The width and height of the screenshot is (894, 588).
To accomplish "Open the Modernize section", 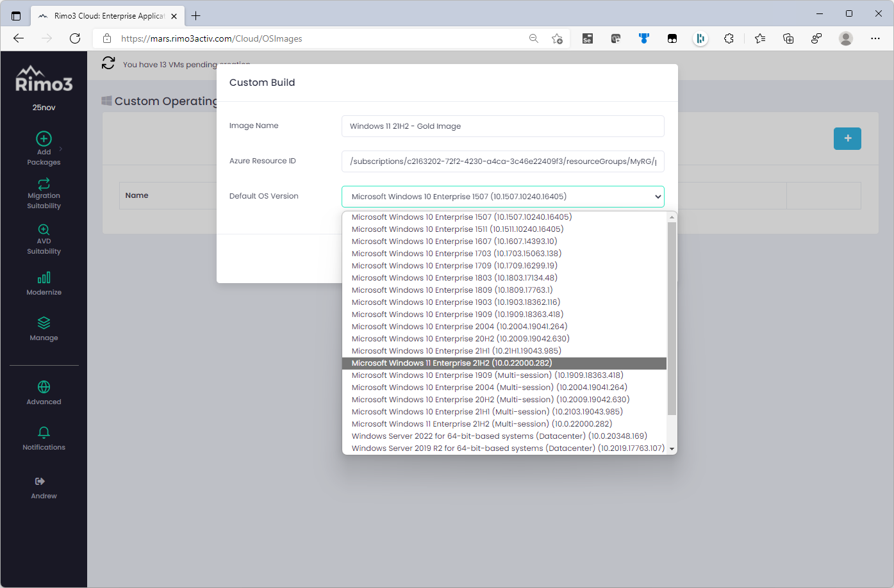I will click(x=44, y=283).
